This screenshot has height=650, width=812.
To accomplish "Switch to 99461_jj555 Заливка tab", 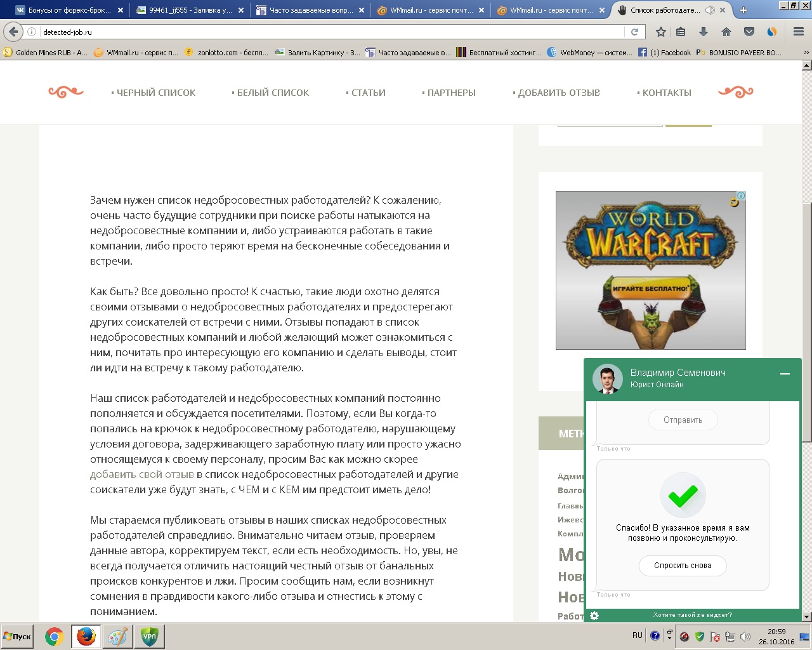I will [x=189, y=10].
